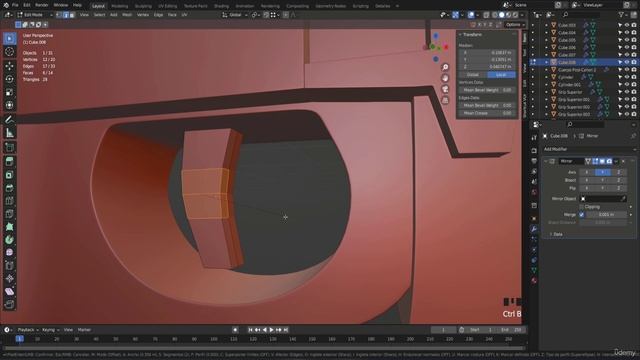Open the Vertex menu in viewport header

tap(143, 15)
